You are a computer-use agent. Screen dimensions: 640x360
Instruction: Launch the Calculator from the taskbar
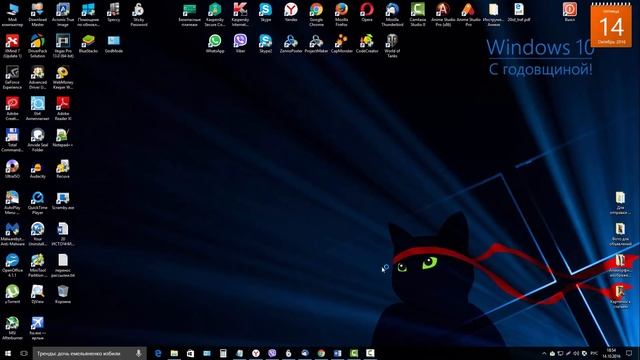coord(223,353)
